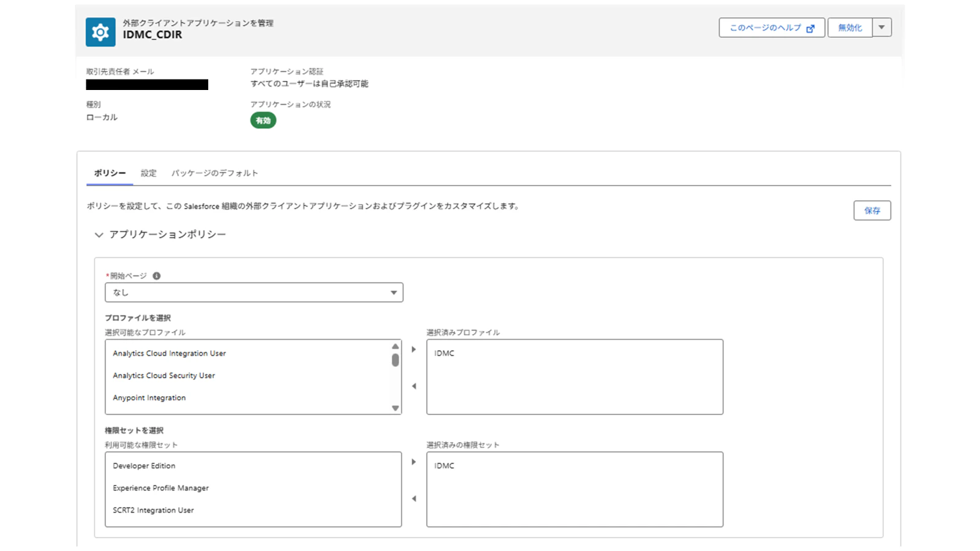The height and width of the screenshot is (551, 980).
Task: Open the パッケージのデフォルト tab
Action: (x=214, y=173)
